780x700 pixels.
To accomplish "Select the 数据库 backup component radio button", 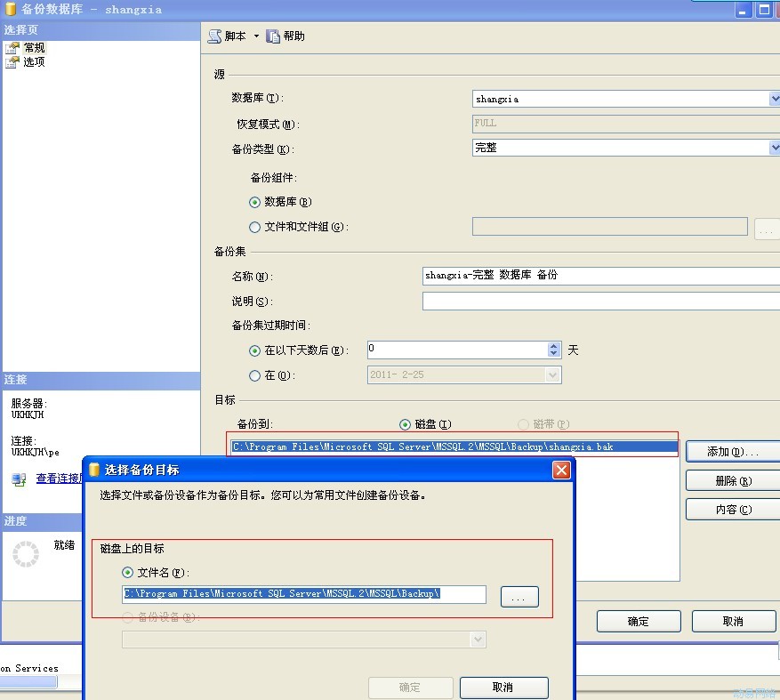I will pyautogui.click(x=255, y=202).
